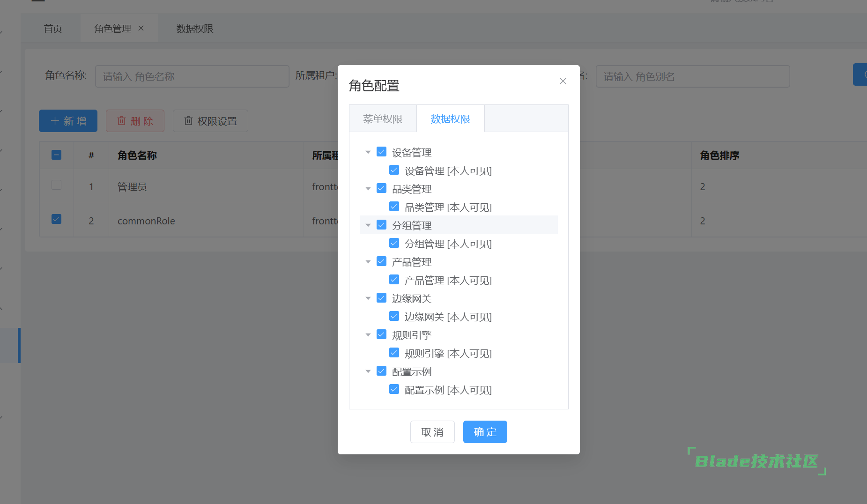The image size is (867, 504).
Task: Uncheck 产品管理 [本人可见] checkbox
Action: click(394, 280)
